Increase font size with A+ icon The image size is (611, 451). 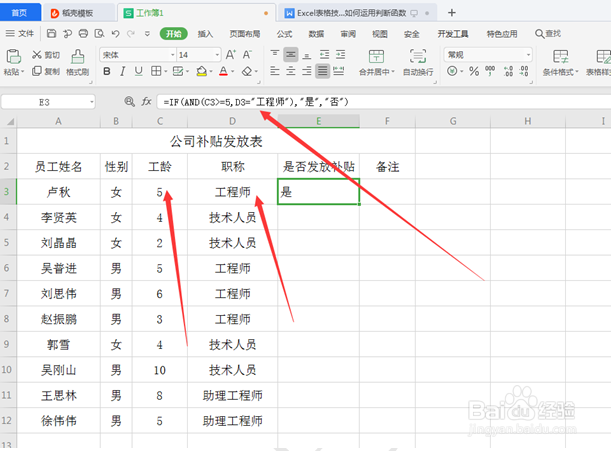point(231,55)
